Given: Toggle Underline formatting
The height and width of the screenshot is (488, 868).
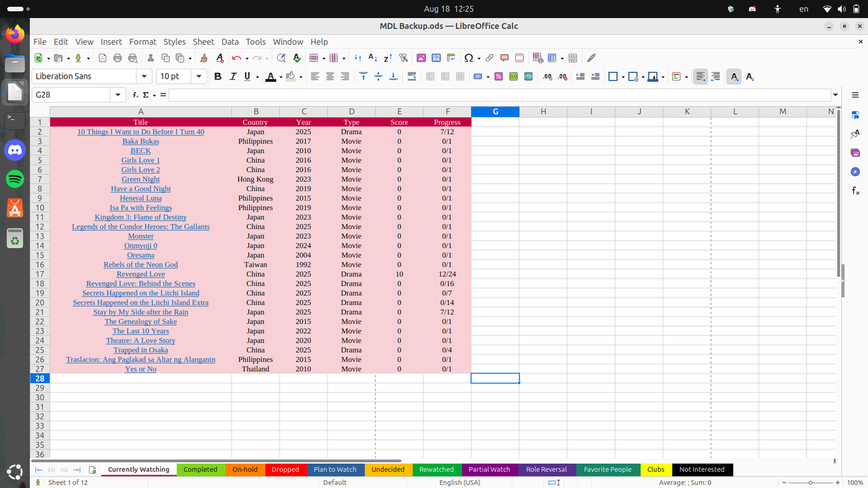Looking at the screenshot, I should (x=248, y=77).
